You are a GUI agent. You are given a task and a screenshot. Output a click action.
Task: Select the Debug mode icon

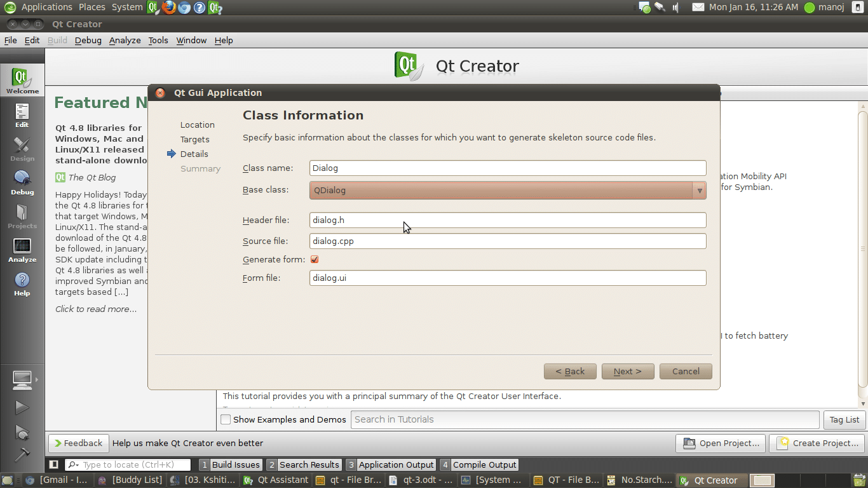tap(22, 182)
